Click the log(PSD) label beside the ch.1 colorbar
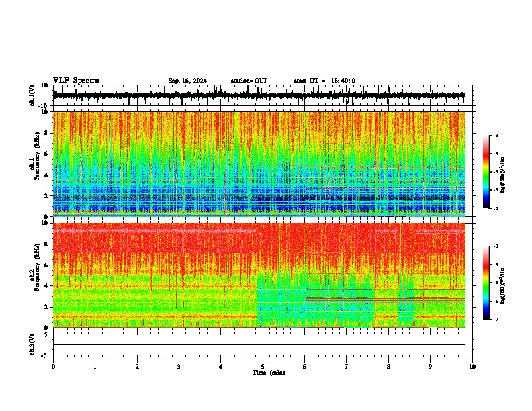 point(502,175)
